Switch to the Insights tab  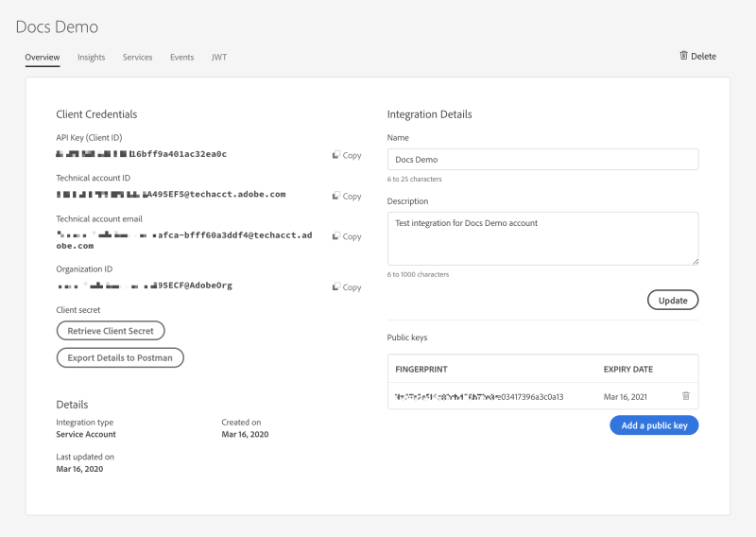pos(92,57)
